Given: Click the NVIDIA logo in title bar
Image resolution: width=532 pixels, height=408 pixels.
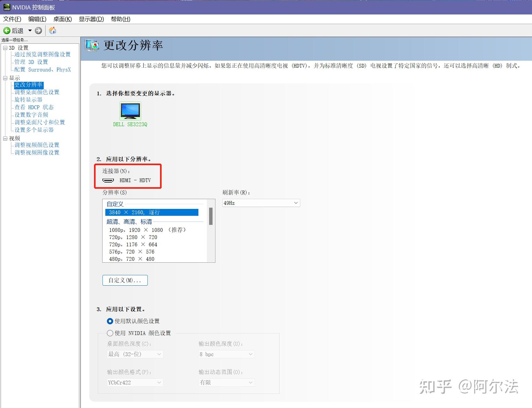Looking at the screenshot, I should pos(7,7).
